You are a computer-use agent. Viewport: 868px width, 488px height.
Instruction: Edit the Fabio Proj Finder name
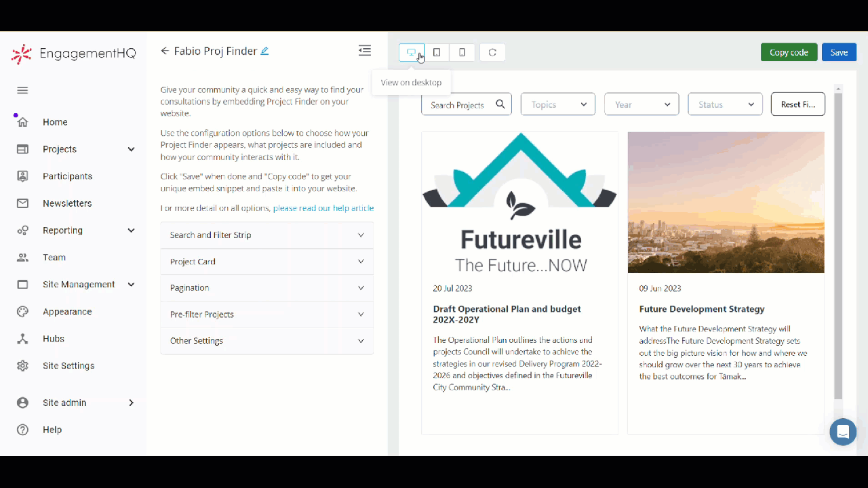(x=264, y=51)
